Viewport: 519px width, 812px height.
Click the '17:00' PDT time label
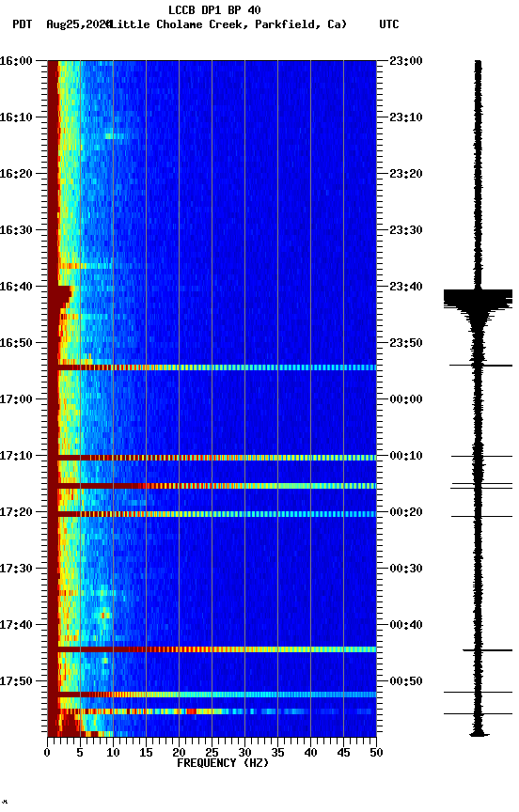point(16,399)
